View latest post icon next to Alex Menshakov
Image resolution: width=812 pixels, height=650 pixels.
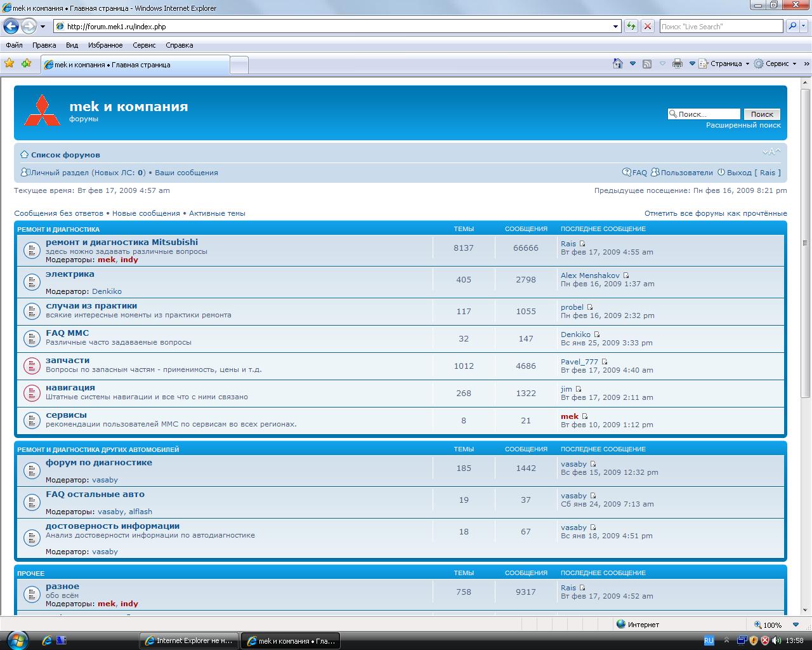point(626,275)
